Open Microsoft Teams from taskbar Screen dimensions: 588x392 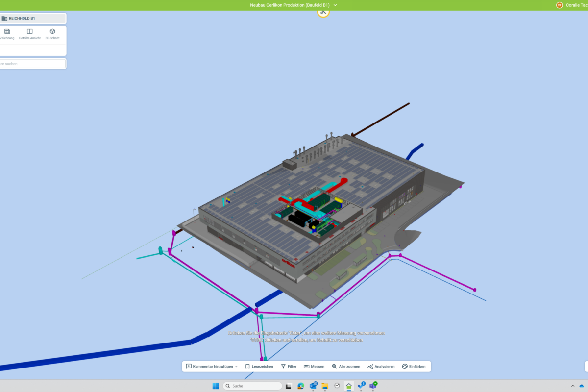(x=373, y=386)
